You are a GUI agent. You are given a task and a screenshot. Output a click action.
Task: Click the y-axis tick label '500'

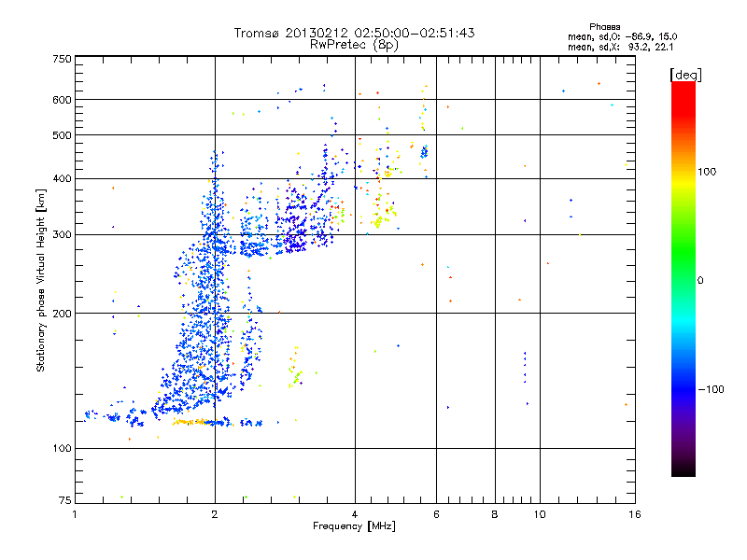click(62, 135)
